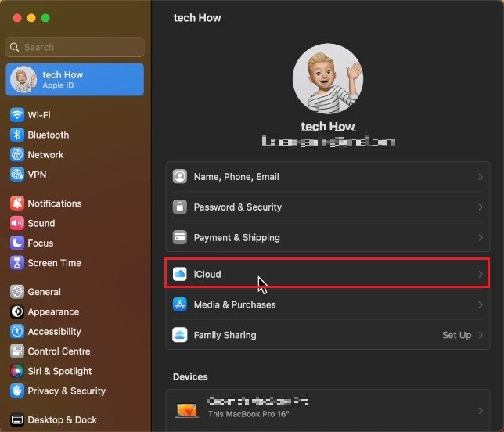Click the Password & Security lock icon
The image size is (504, 432).
(180, 207)
